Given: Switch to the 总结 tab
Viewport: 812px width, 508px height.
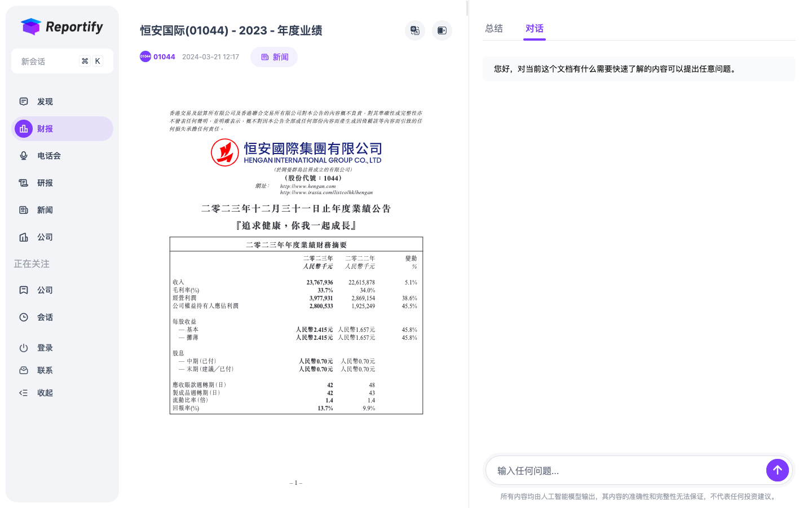Looking at the screenshot, I should [x=494, y=28].
